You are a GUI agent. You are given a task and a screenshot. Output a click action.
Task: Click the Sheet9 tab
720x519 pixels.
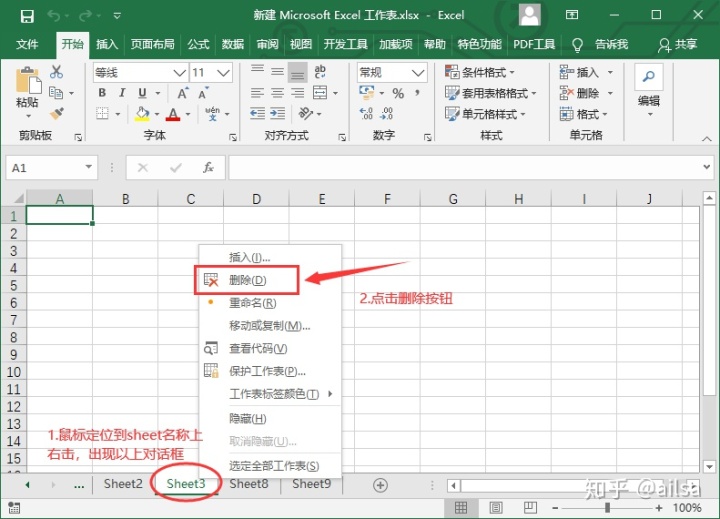pos(311,484)
